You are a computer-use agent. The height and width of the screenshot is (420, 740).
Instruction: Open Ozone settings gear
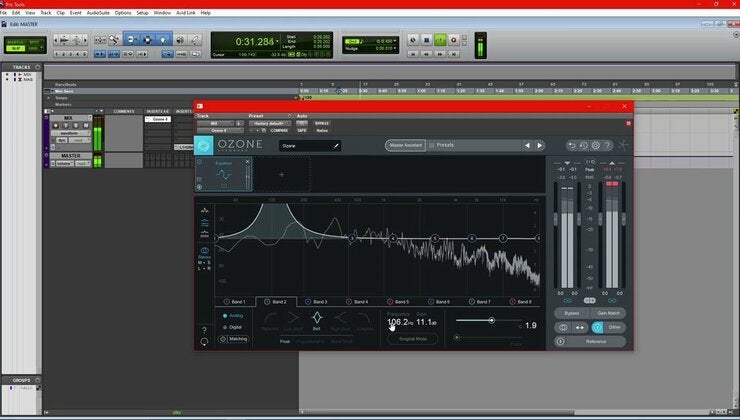(x=596, y=145)
